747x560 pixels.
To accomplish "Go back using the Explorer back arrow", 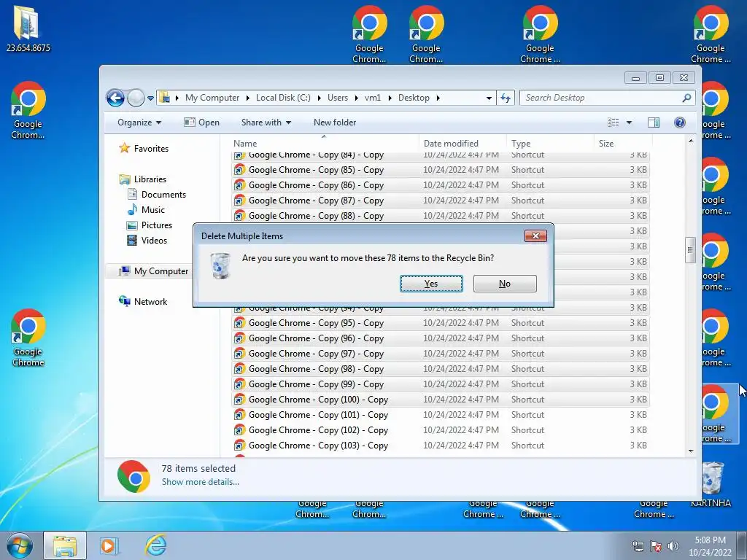I will 115,98.
